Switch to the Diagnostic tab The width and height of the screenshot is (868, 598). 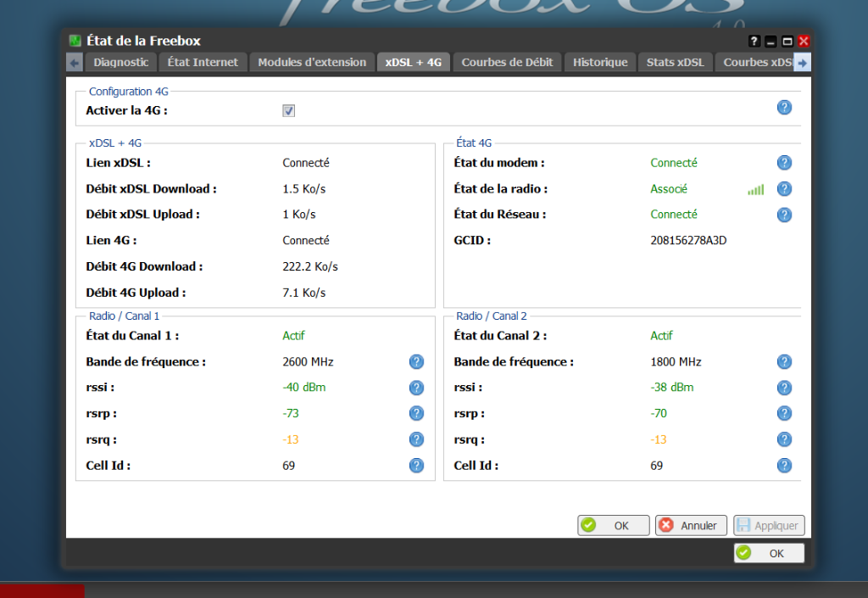pos(120,62)
